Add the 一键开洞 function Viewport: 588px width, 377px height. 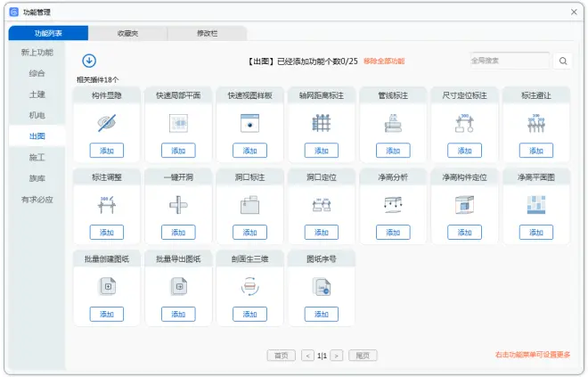[178, 233]
